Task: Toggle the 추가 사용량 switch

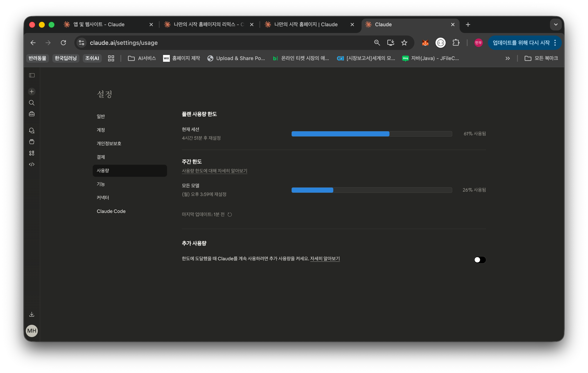Action: click(480, 260)
